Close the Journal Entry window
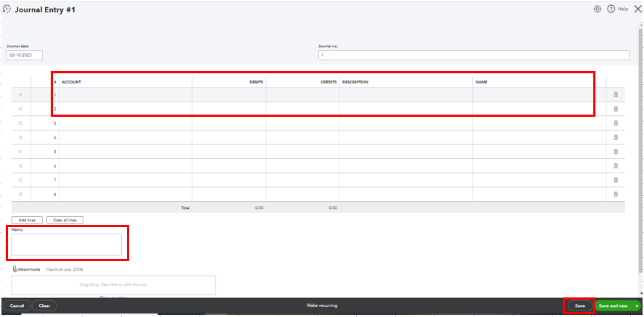The height and width of the screenshot is (317, 644). 637,9
